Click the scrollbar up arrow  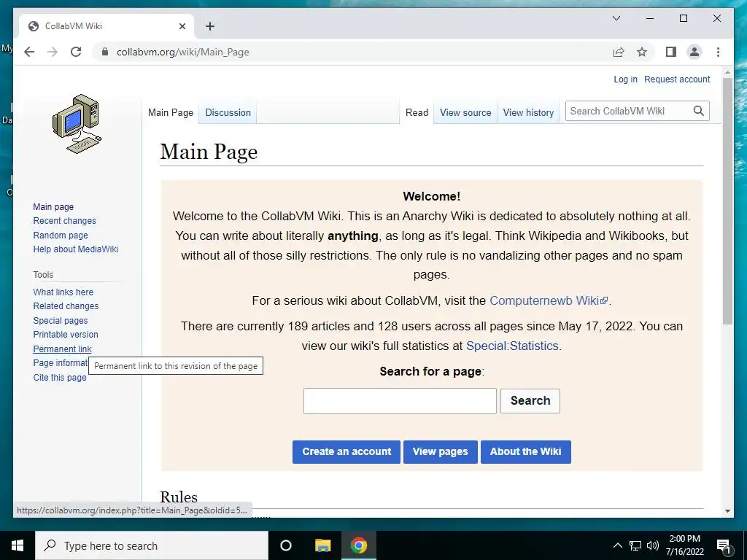(727, 72)
